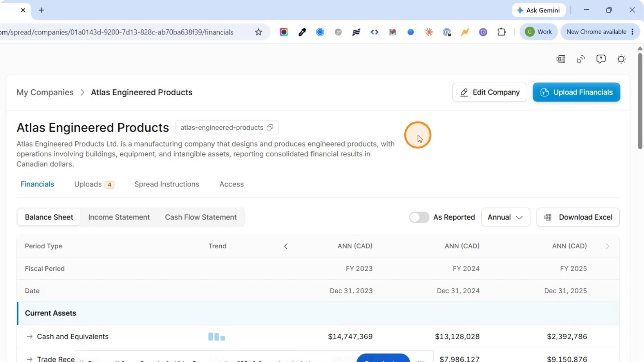
Task: Click Download Excel button
Action: pos(578,217)
